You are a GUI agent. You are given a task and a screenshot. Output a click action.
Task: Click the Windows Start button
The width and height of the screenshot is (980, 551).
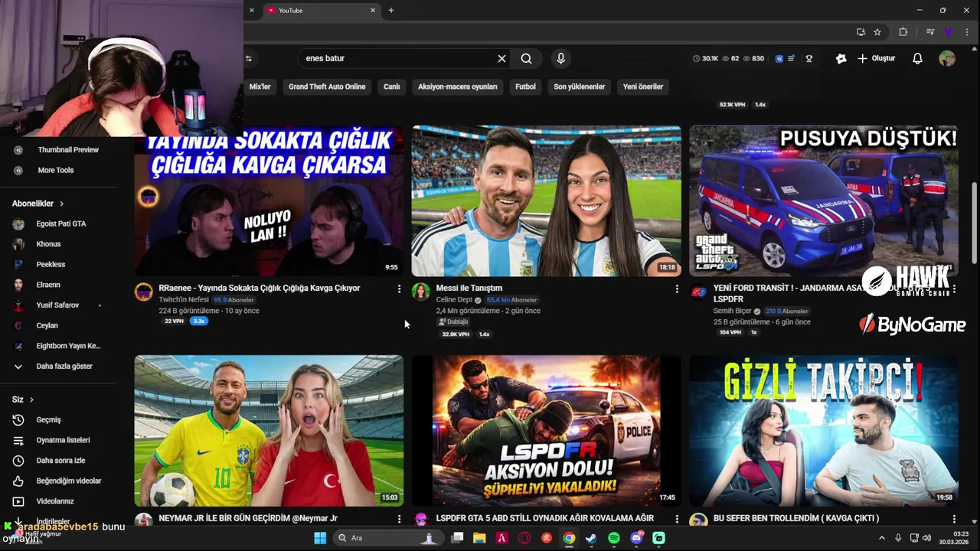[320, 538]
